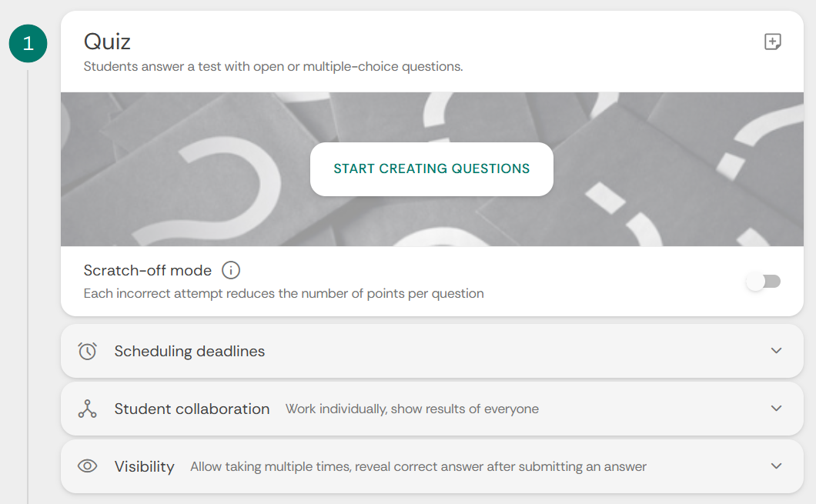Click the "Allow taking multiple times" summary text
The height and width of the screenshot is (504, 816).
tap(418, 466)
